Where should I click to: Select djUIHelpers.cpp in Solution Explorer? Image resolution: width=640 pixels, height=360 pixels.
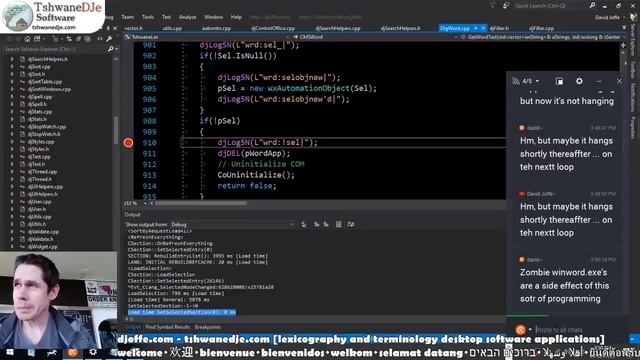coord(45,187)
